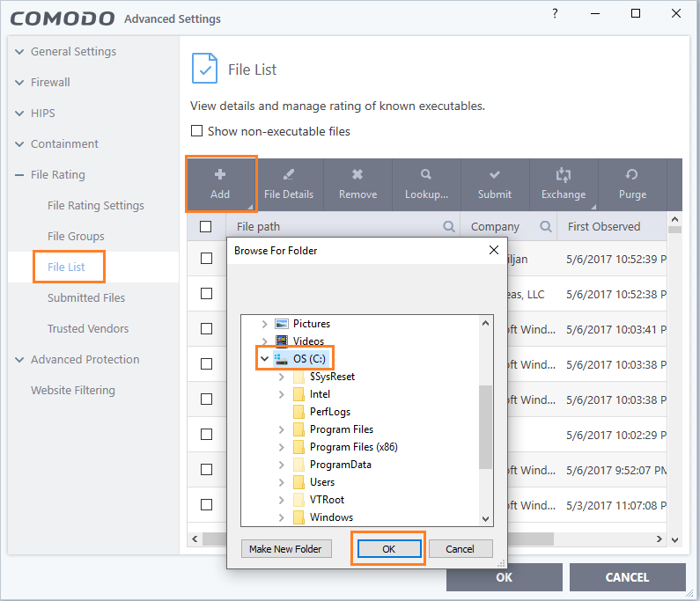Click Make New Folder button

[286, 549]
